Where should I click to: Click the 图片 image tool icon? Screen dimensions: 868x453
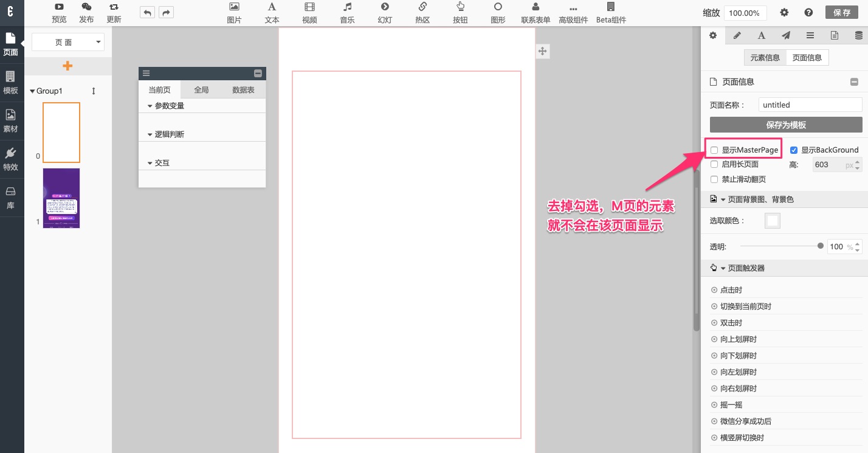[x=234, y=7]
